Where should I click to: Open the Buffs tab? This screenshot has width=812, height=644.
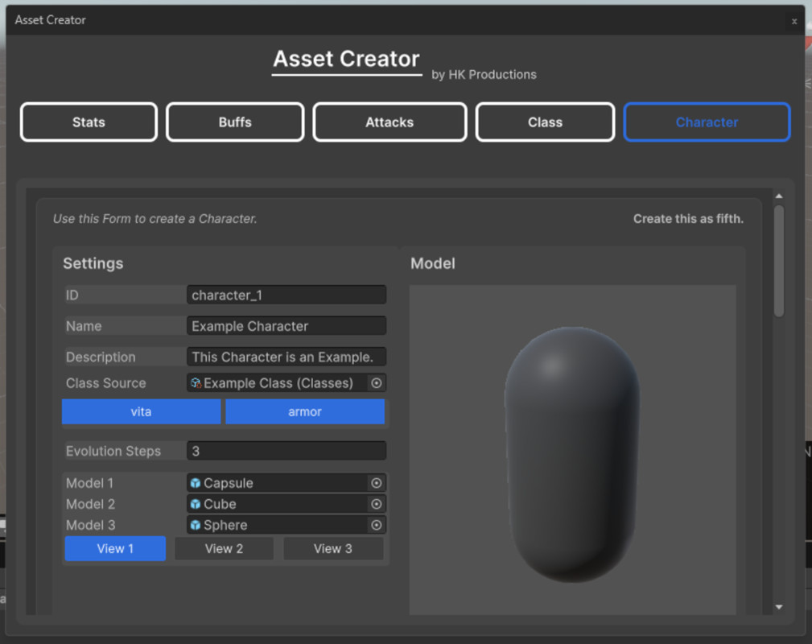click(x=234, y=122)
